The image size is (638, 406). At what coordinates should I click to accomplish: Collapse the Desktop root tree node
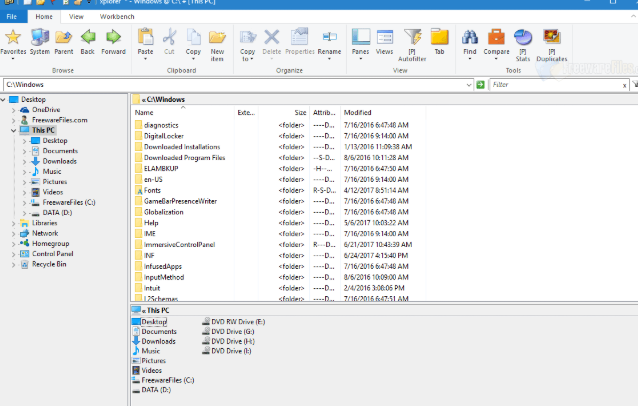coord(3,99)
